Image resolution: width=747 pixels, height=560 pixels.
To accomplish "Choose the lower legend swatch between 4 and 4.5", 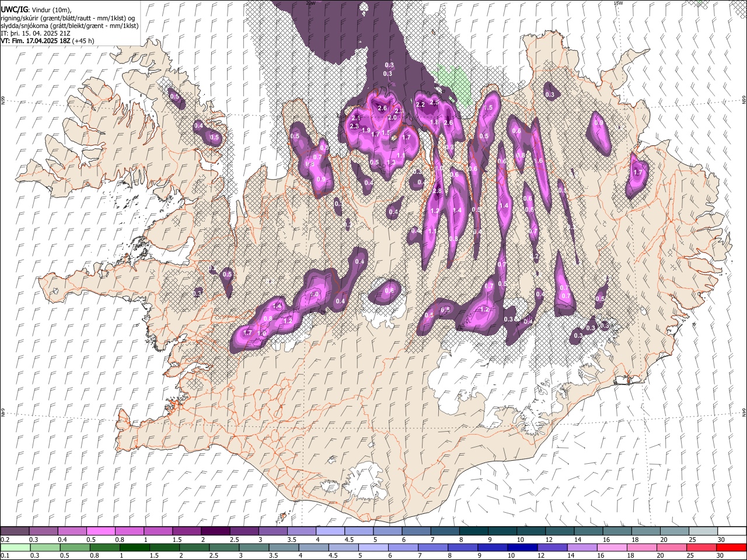I will [313, 547].
